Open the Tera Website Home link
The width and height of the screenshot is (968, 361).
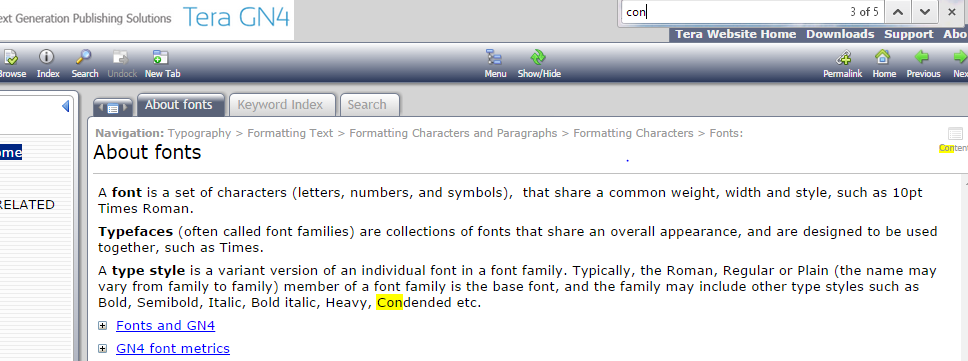735,34
